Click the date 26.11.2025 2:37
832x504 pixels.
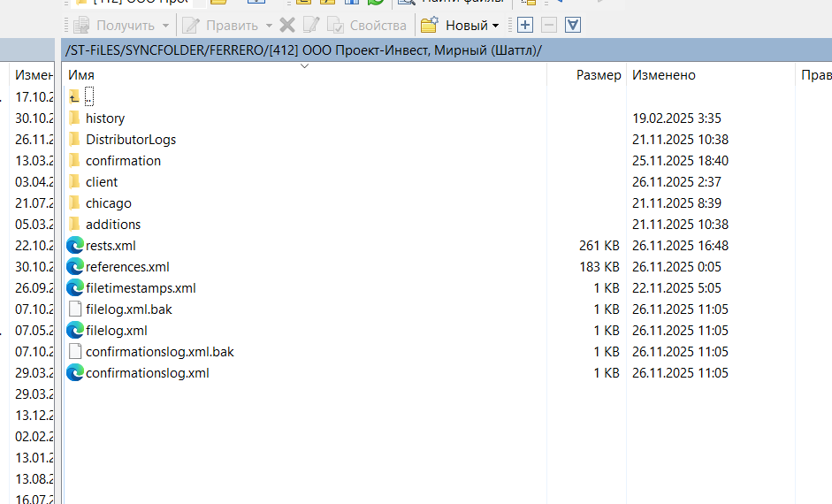coord(676,182)
